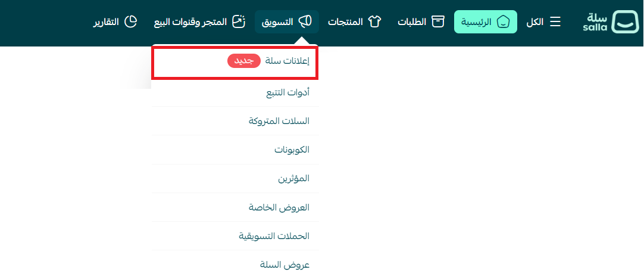Click the red جديد badge
This screenshot has width=644, height=279.
tap(244, 61)
